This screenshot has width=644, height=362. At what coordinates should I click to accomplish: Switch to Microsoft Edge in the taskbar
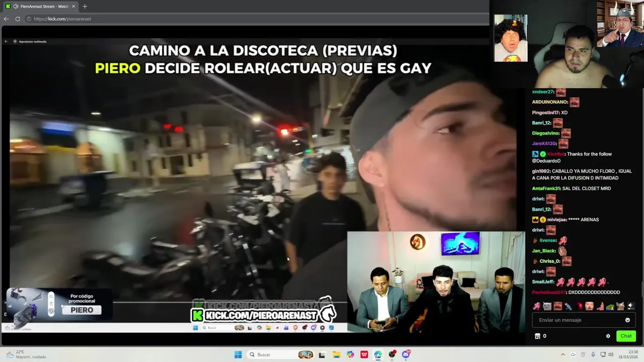pos(378,354)
